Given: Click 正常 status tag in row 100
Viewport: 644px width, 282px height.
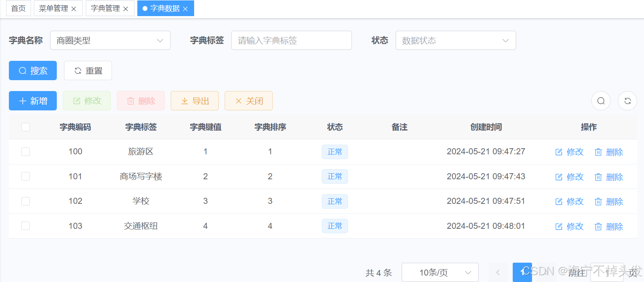Looking at the screenshot, I should [335, 152].
